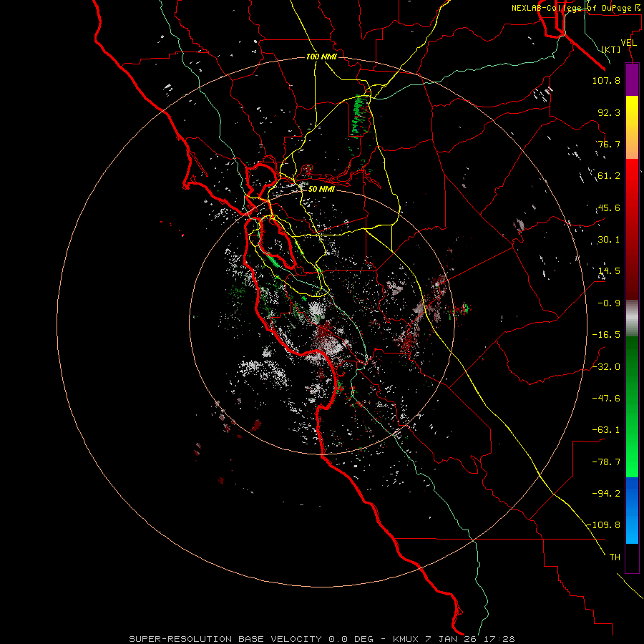Click the 107.8 velocity scale value
644x644 pixels.
click(x=606, y=80)
